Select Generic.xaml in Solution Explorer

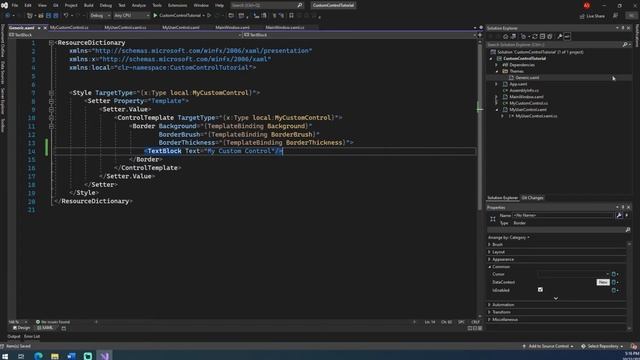[x=527, y=78]
